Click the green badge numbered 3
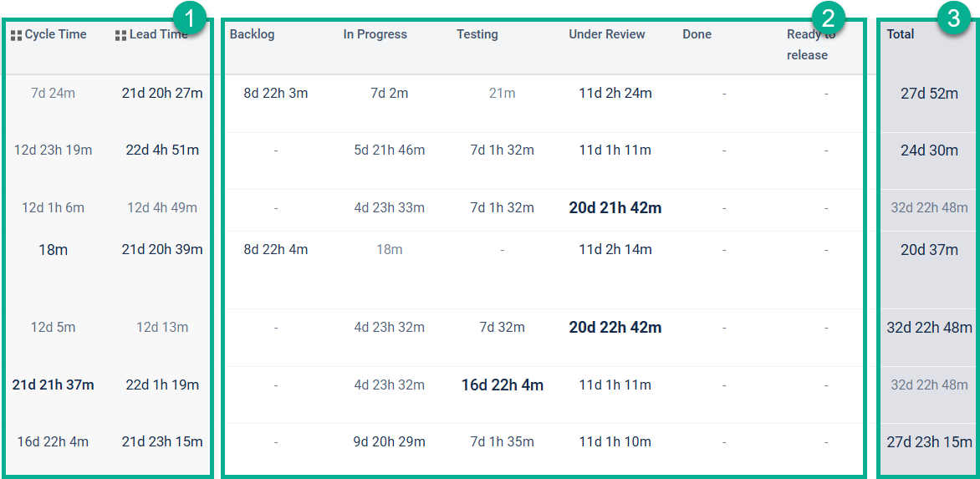The height and width of the screenshot is (479, 980). coord(954,18)
